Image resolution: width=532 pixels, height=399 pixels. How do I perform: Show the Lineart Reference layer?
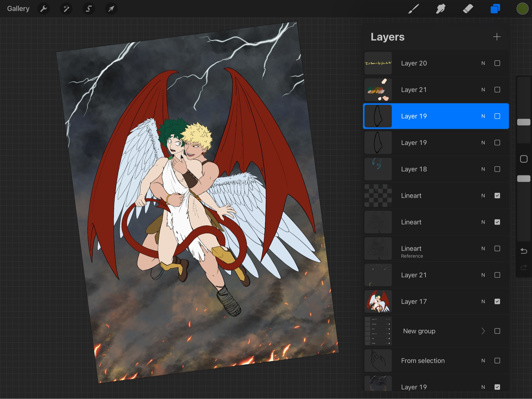click(497, 248)
